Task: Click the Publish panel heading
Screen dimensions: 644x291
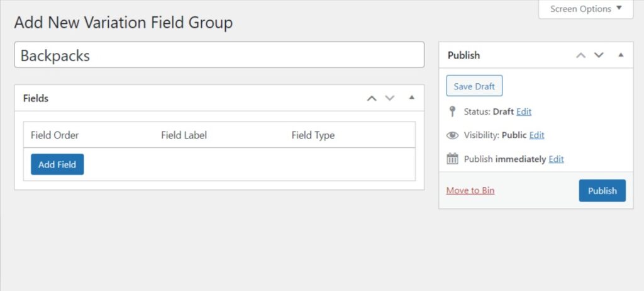Action: tap(464, 55)
